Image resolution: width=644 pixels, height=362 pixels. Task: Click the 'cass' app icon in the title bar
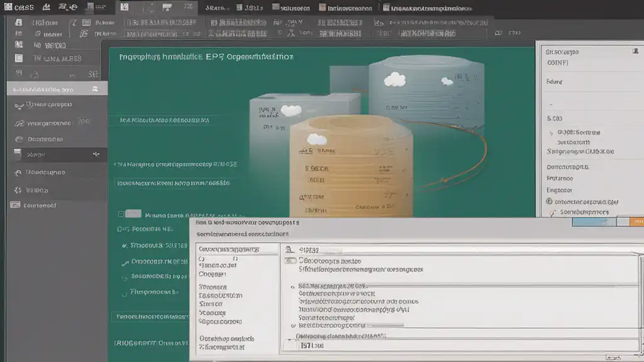pos(8,8)
